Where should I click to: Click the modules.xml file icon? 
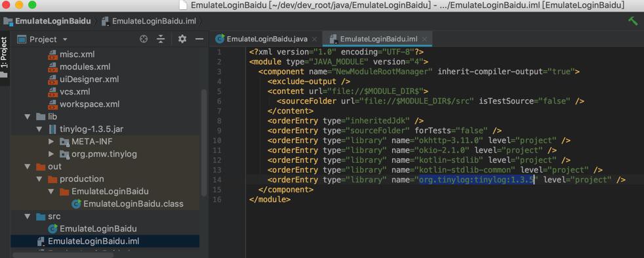pos(52,66)
